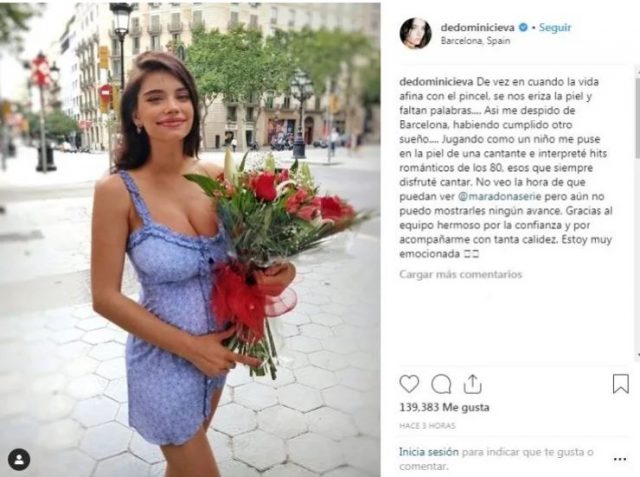Follow the account with Seguir
Viewport: 640px width, 477px height.
pos(555,28)
